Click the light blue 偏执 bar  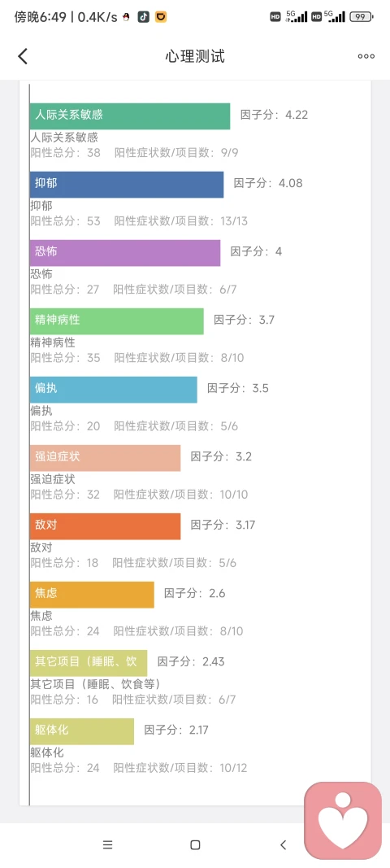click(114, 389)
